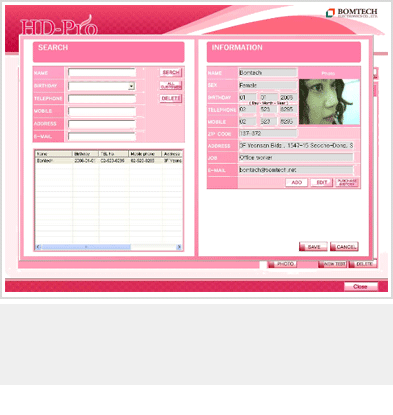
Task: Click the ADD button in Information panel
Action: coord(297,183)
